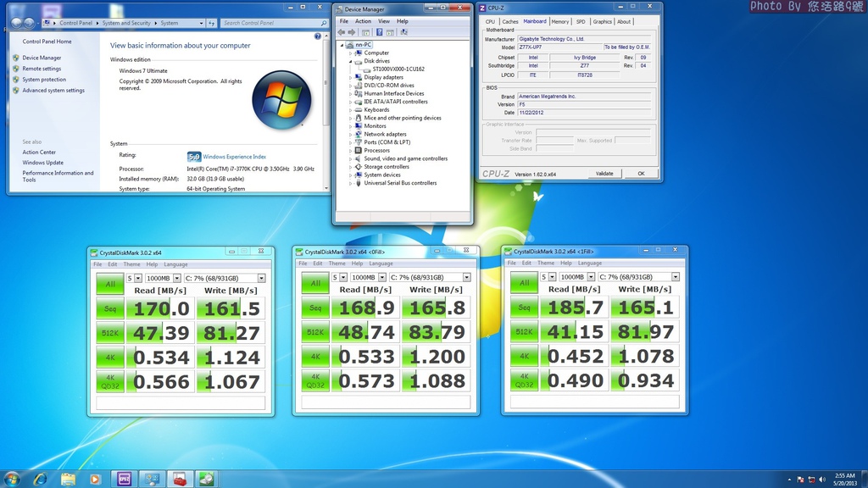Open Language menu in CrystalDiskMark <1Fill> window
The width and height of the screenshot is (868, 488).
[590, 263]
